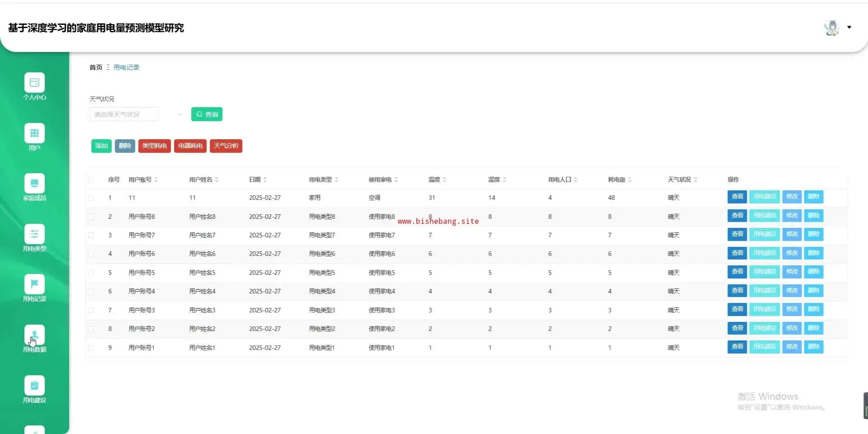Sort the table by 耗电量
This screenshot has height=434, width=868.
click(x=630, y=179)
